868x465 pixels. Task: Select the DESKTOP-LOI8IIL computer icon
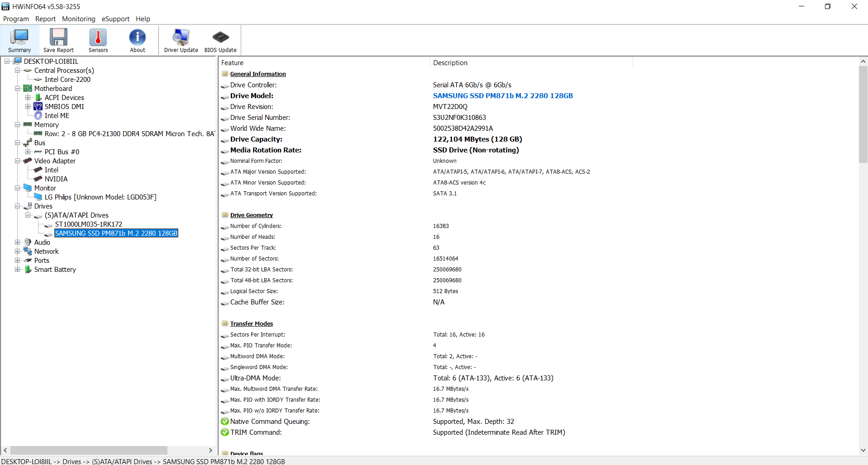(18, 61)
